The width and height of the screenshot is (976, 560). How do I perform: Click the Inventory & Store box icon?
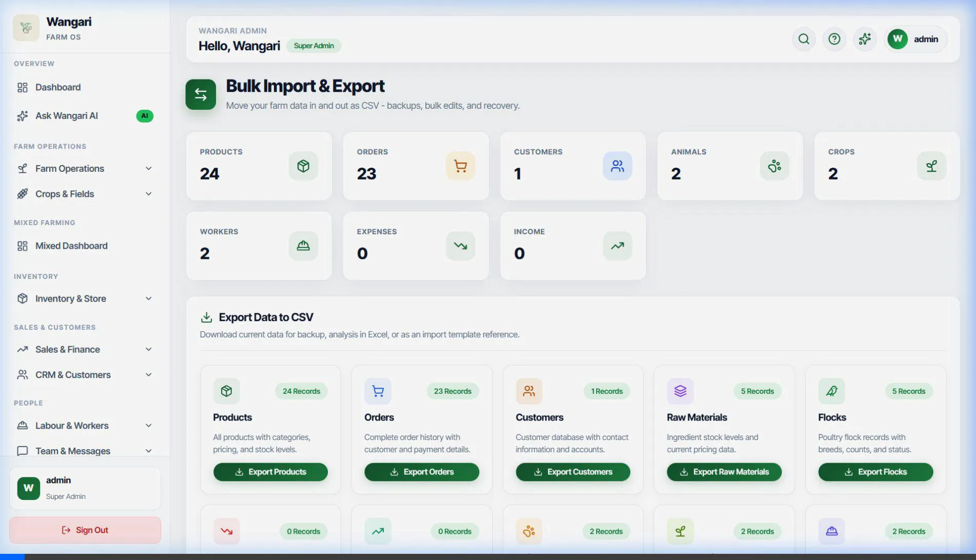click(x=22, y=298)
